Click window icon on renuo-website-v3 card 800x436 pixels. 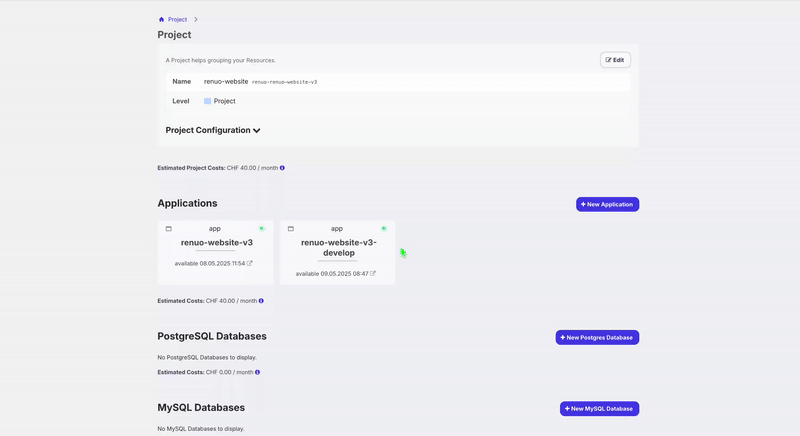(168, 229)
